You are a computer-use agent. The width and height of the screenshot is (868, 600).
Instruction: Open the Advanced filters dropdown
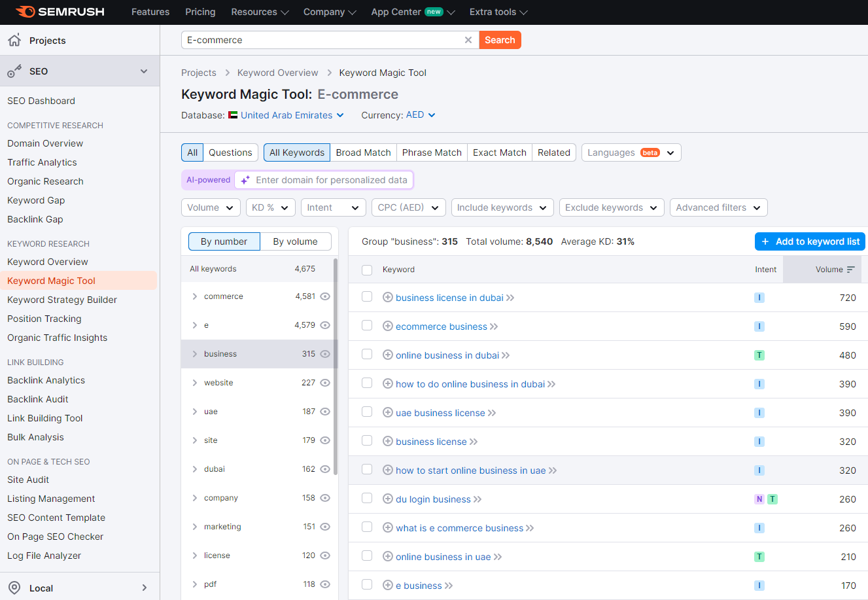719,207
